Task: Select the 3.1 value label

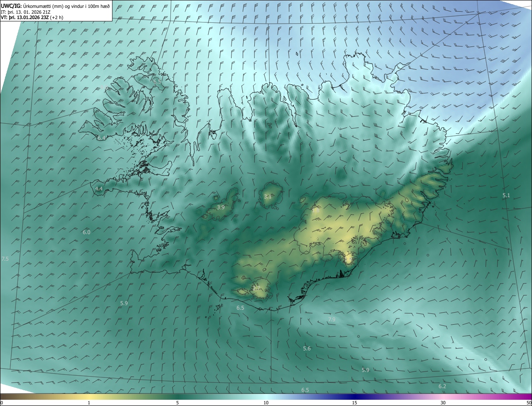Action: [268, 196]
